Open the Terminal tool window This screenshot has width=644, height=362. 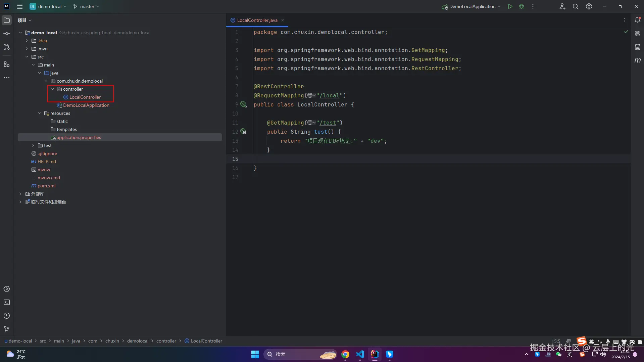click(x=7, y=302)
